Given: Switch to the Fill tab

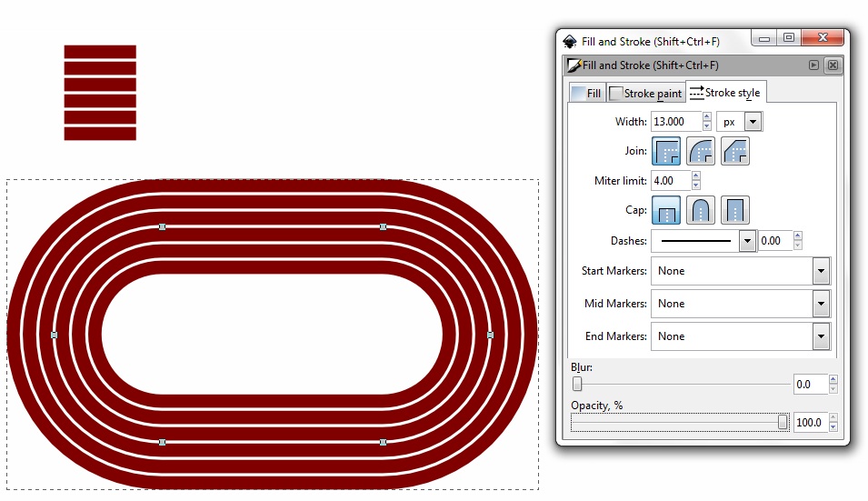Looking at the screenshot, I should tap(587, 93).
